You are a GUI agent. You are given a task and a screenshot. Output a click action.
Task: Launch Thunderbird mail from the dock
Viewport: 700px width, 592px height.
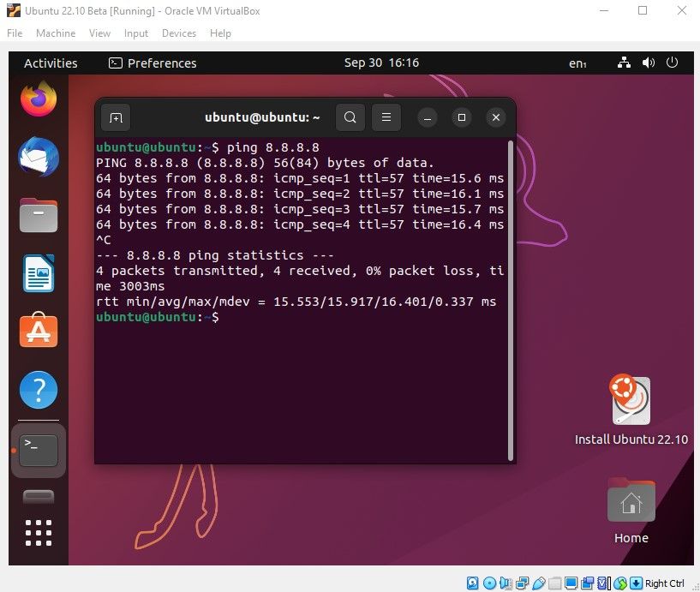pyautogui.click(x=38, y=157)
